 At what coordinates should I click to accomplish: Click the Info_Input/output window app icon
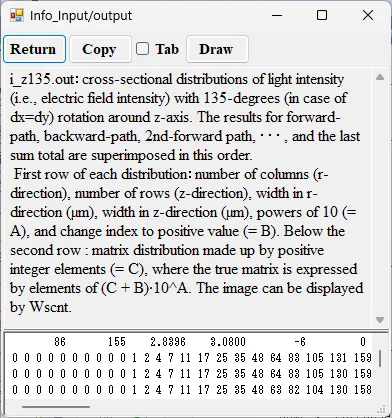(x=16, y=15)
